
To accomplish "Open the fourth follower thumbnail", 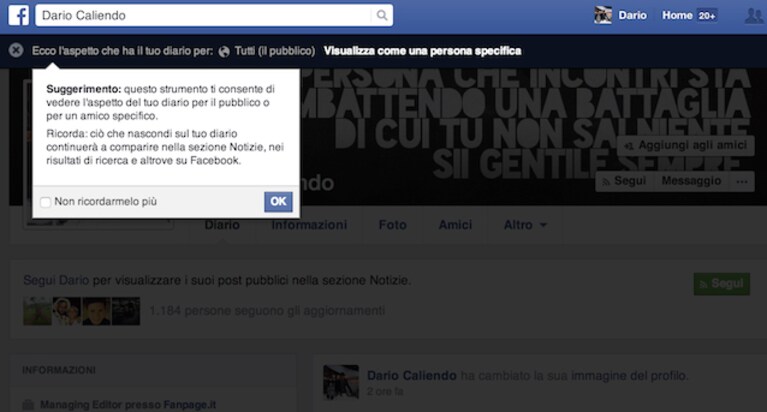I will pos(126,311).
